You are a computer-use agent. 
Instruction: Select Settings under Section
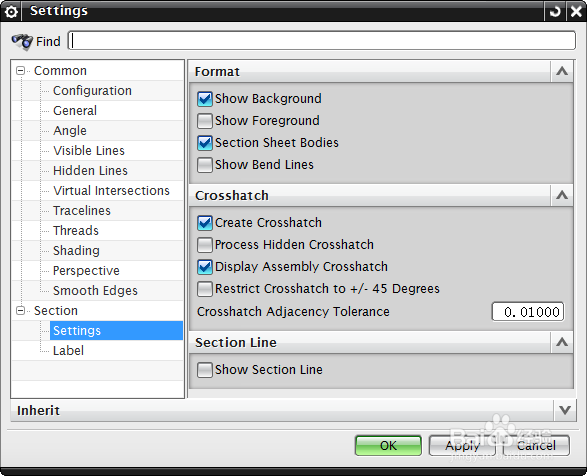pos(116,331)
